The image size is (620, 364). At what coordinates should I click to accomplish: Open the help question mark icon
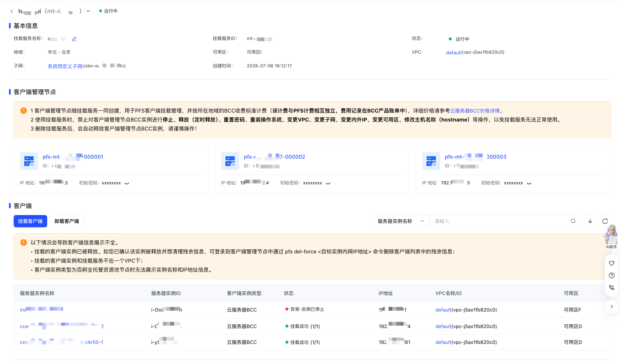coord(611,275)
